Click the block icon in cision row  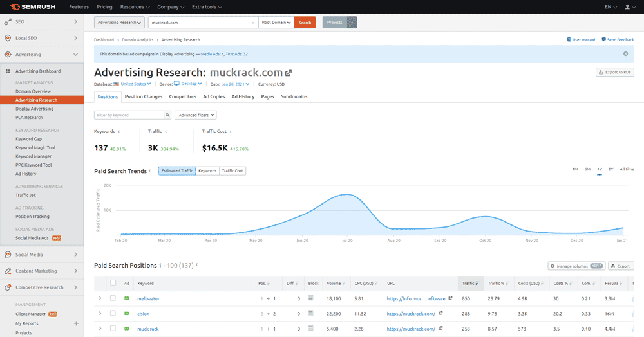click(310, 313)
